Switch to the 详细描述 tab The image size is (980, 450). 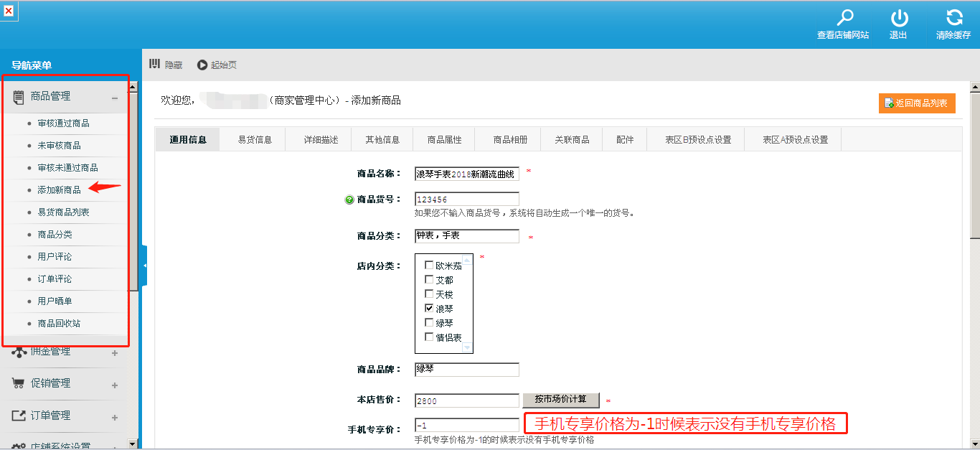(x=321, y=140)
